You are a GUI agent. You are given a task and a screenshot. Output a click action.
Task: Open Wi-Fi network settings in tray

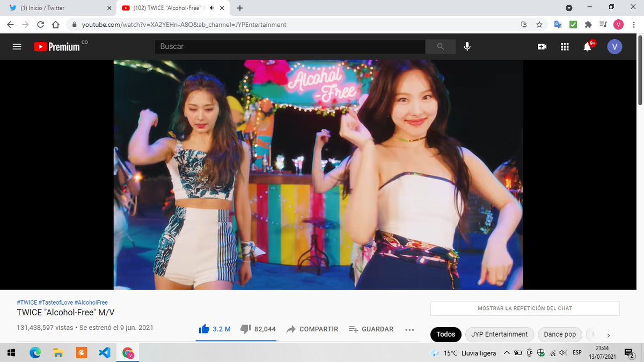552,353
